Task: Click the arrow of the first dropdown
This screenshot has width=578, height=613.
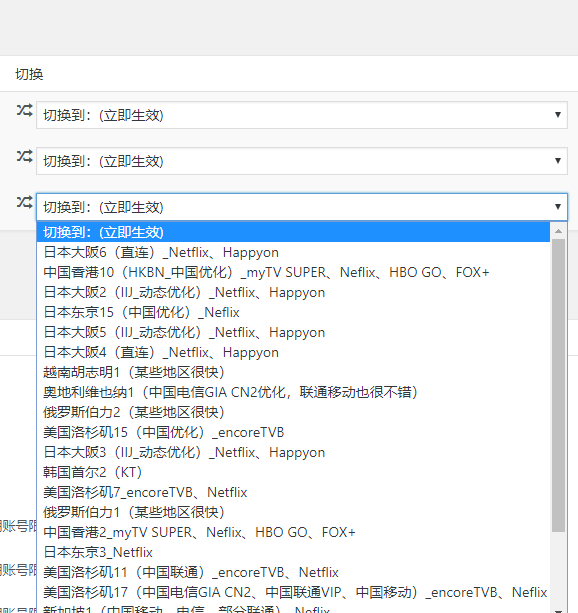Action: [x=558, y=115]
